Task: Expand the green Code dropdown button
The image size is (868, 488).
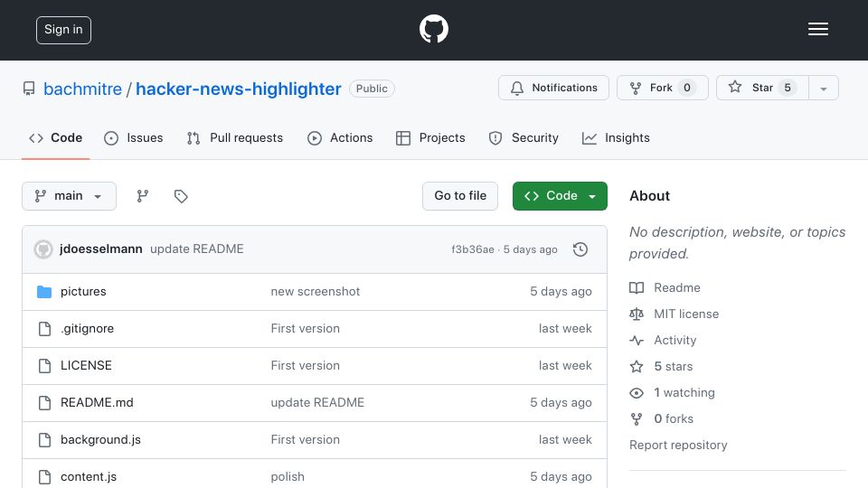Action: click(x=560, y=196)
